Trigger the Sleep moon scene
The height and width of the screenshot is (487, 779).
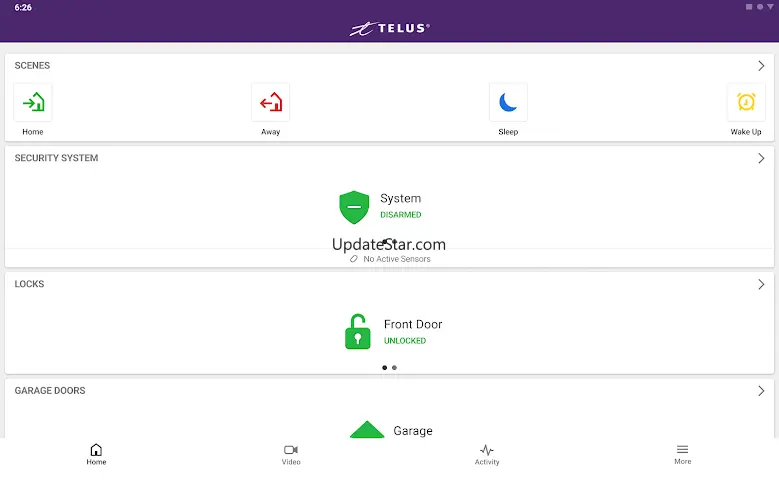coord(508,103)
